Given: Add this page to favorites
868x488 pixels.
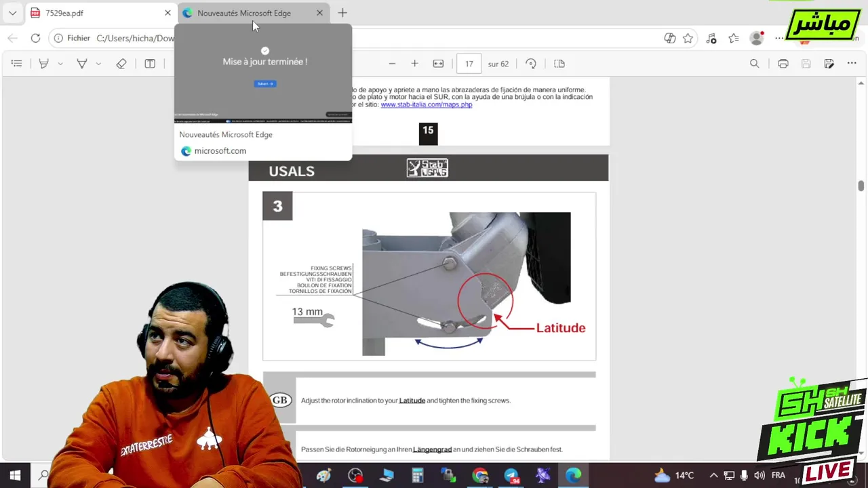Looking at the screenshot, I should coord(688,39).
